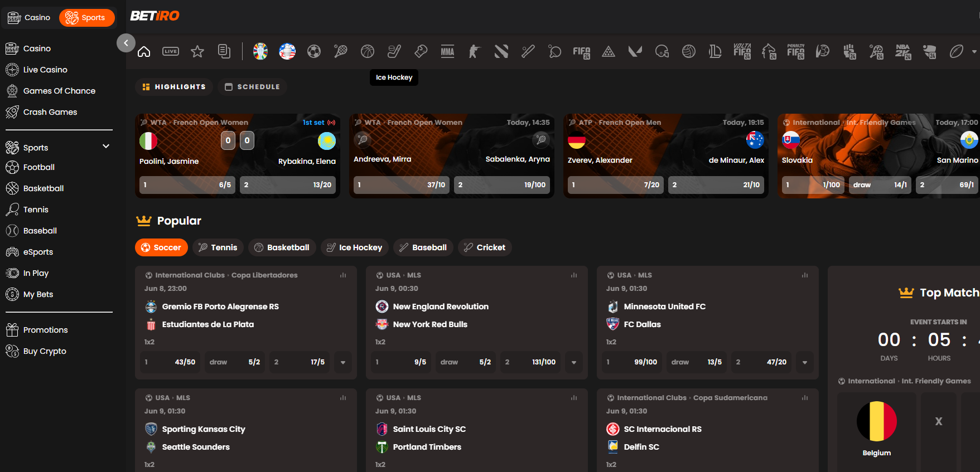The width and height of the screenshot is (980, 472).
Task: Bet draw 5/2 on Gremio match
Action: [x=235, y=362]
